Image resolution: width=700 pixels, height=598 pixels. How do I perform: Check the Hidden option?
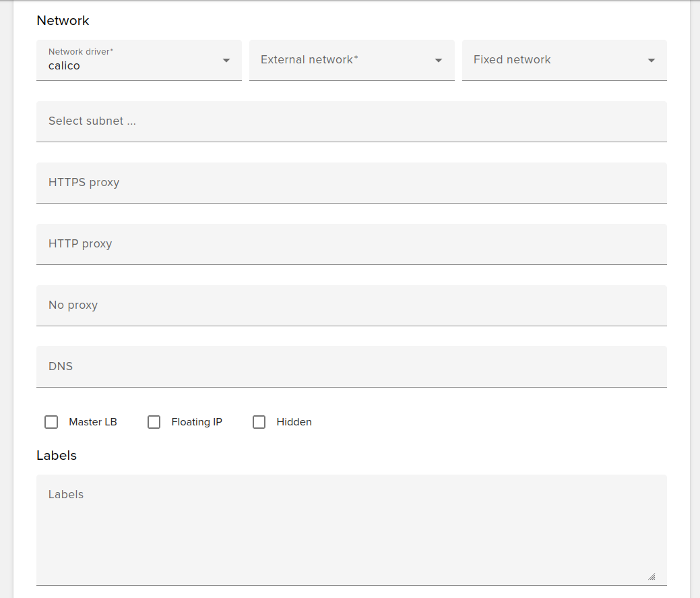click(259, 421)
